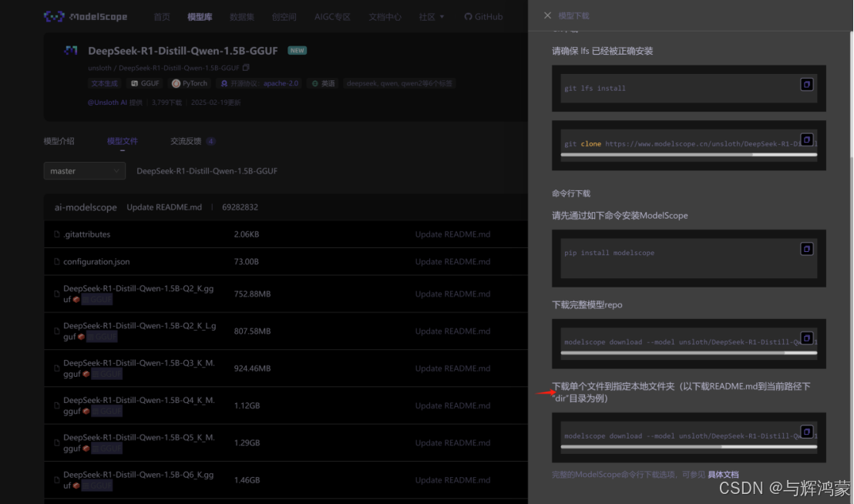Switch to the 交流反馈 tab
854x504 pixels.
click(x=192, y=141)
